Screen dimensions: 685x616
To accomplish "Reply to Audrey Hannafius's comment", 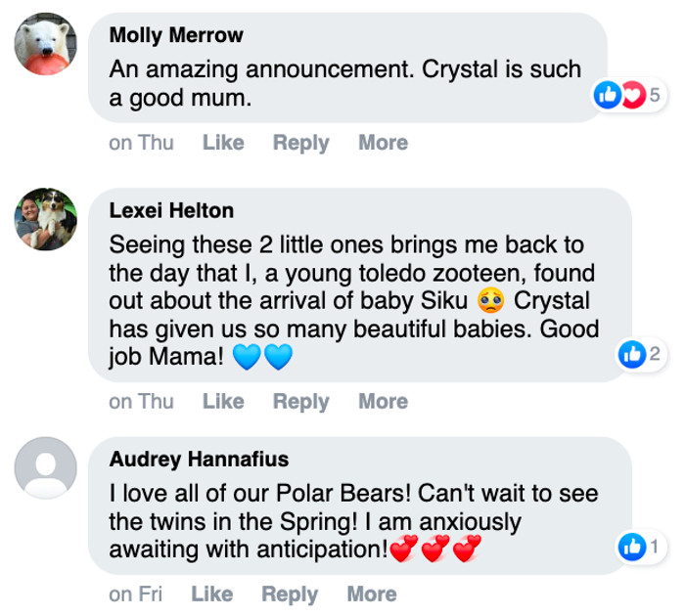I will pyautogui.click(x=290, y=594).
